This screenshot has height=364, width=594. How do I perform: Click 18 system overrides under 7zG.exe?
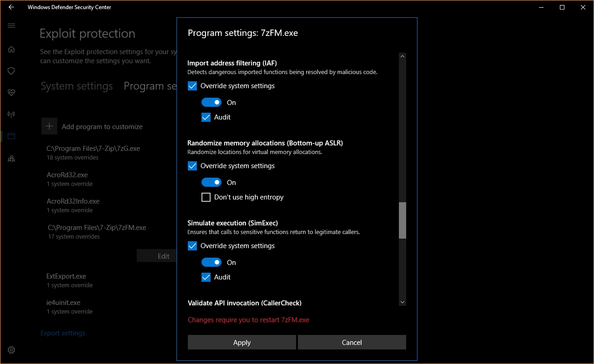tap(73, 158)
